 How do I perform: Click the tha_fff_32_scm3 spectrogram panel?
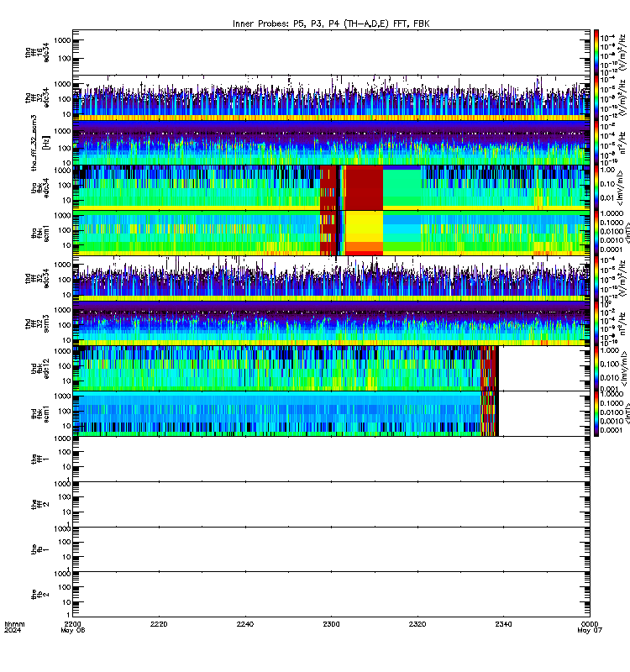coord(331,143)
